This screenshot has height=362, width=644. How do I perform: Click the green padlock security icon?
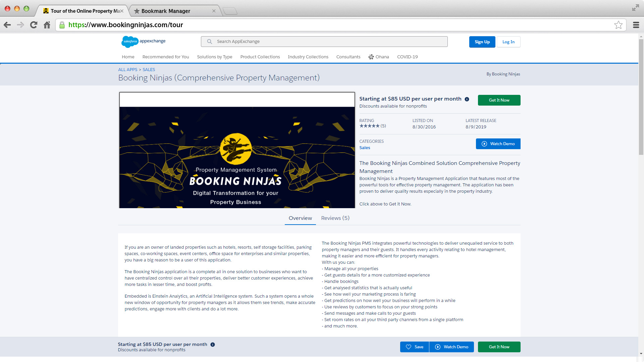pyautogui.click(x=62, y=25)
